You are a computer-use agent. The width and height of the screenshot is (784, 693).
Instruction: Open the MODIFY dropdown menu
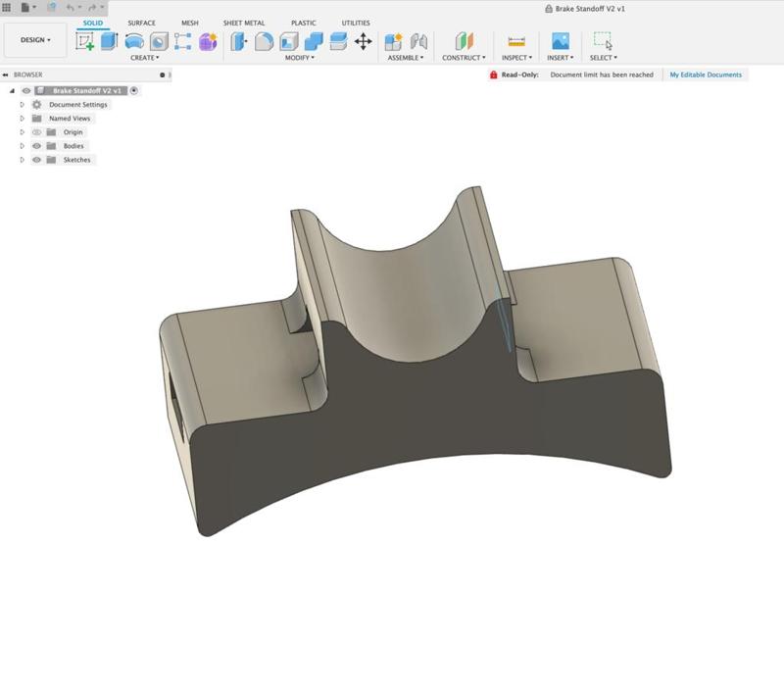pos(299,58)
